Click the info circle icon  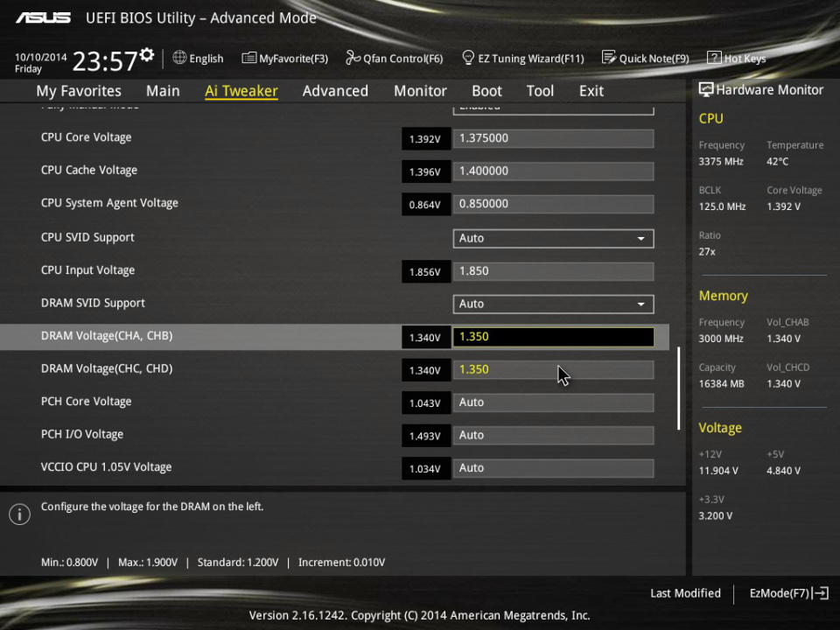pyautogui.click(x=20, y=514)
